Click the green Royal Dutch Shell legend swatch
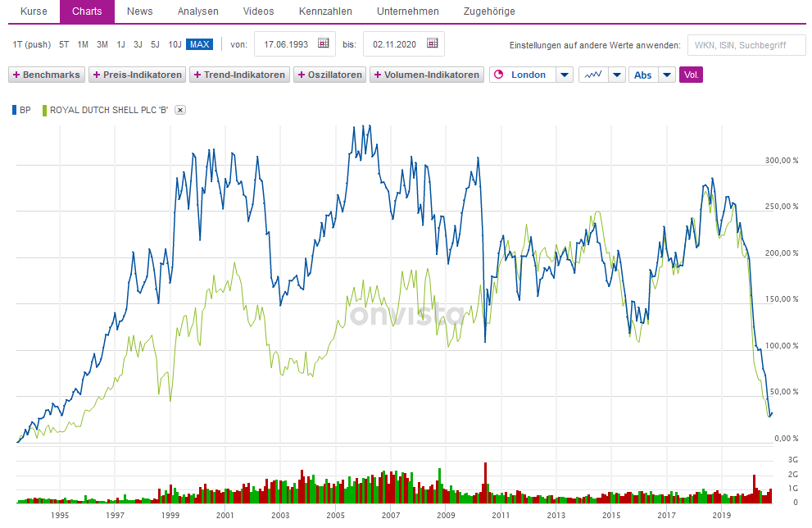812x528 pixels. (x=44, y=110)
